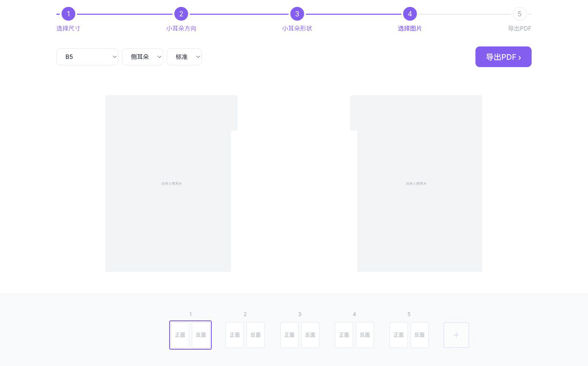Jump to step 5 circle 导出PDF
588x366 pixels.
pos(520,14)
